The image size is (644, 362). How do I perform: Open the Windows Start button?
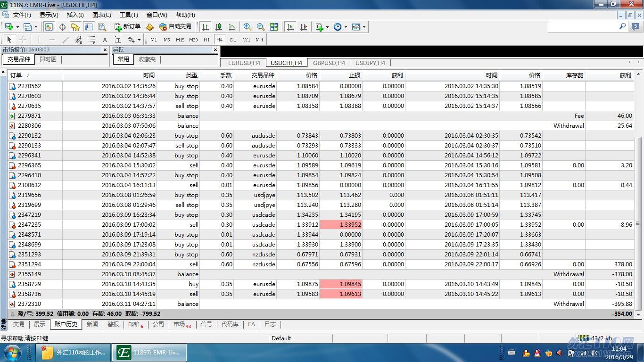point(12,353)
